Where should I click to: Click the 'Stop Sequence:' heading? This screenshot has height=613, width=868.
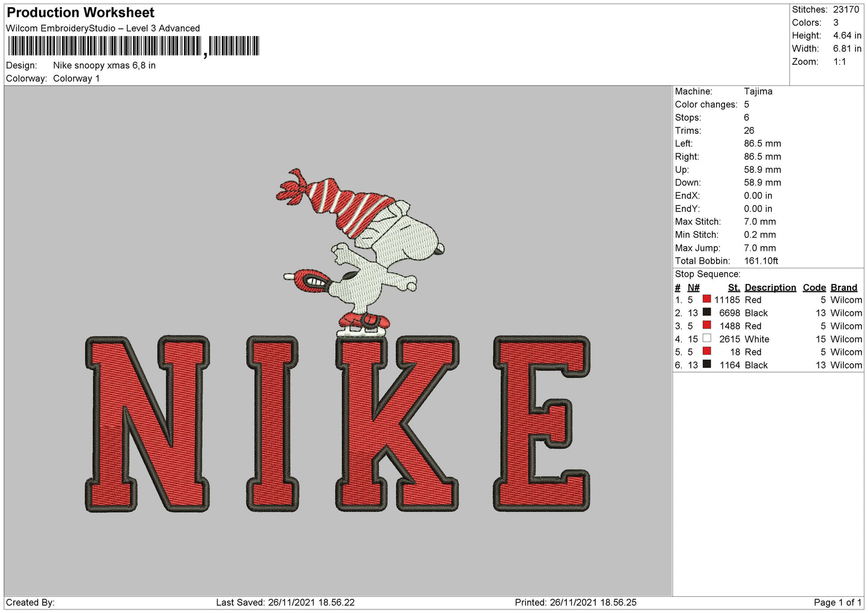pyautogui.click(x=708, y=274)
